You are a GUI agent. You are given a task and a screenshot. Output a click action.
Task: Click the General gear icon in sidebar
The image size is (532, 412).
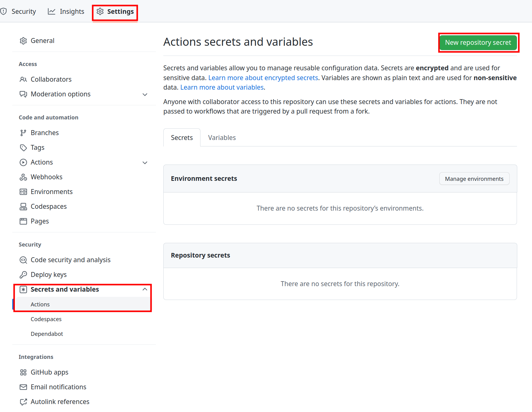click(23, 41)
